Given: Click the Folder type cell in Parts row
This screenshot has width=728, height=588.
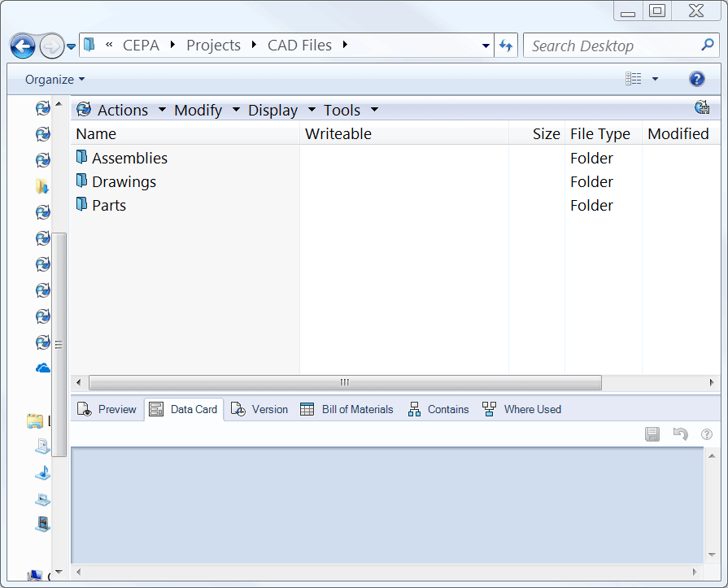Looking at the screenshot, I should [x=591, y=205].
